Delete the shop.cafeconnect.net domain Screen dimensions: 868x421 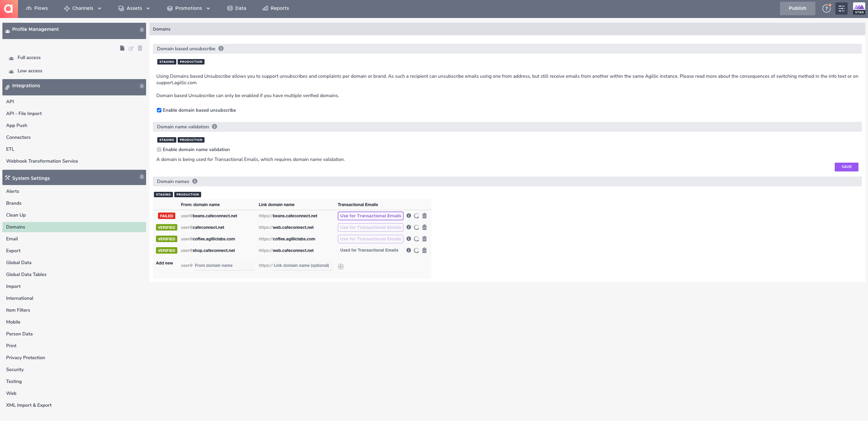tap(424, 251)
